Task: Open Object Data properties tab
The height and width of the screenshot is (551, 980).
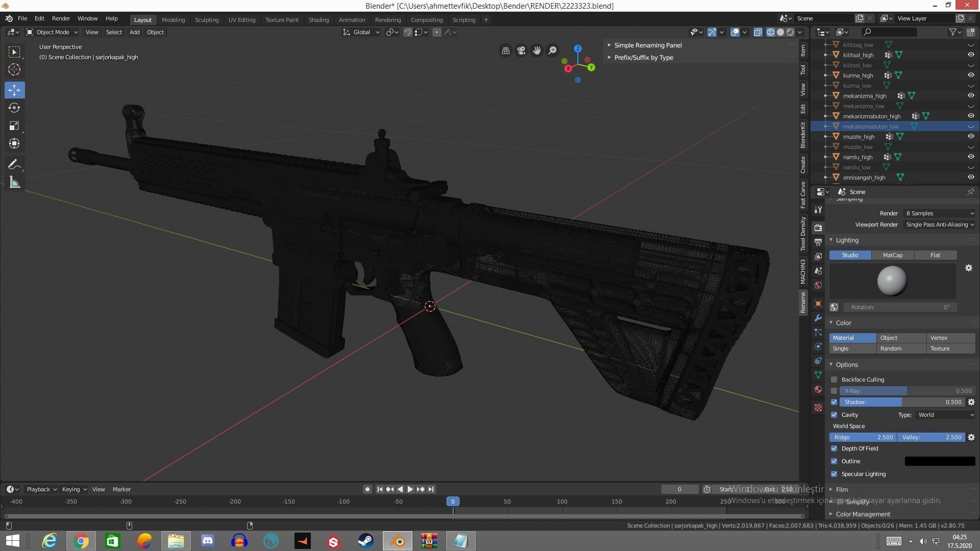Action: (x=818, y=375)
